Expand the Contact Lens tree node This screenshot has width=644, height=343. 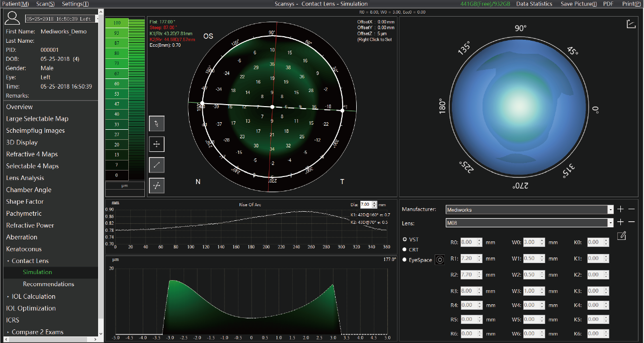[8, 261]
